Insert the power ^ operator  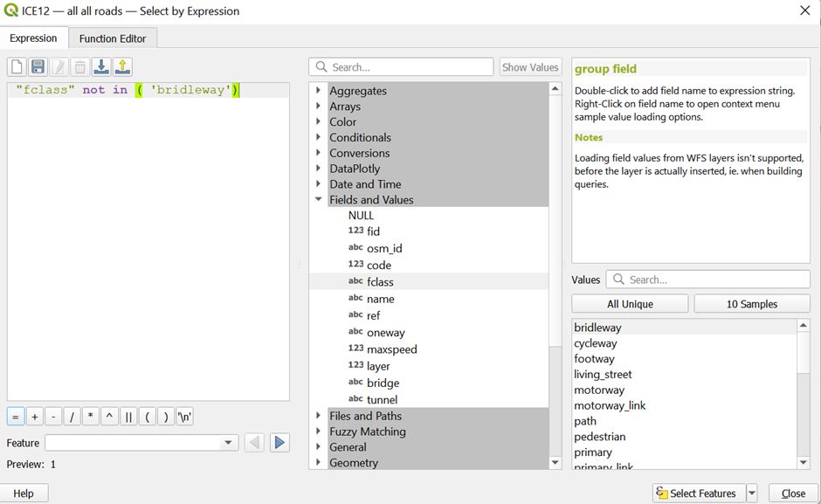(x=109, y=417)
